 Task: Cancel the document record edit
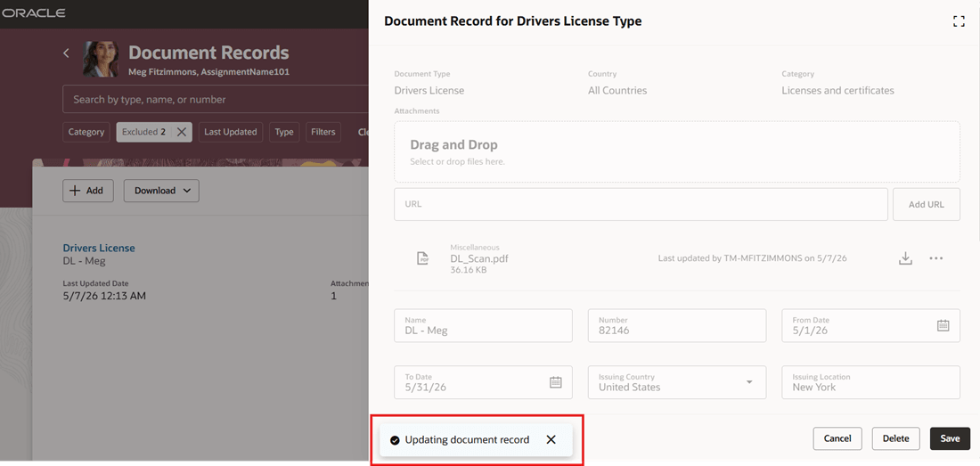click(837, 438)
